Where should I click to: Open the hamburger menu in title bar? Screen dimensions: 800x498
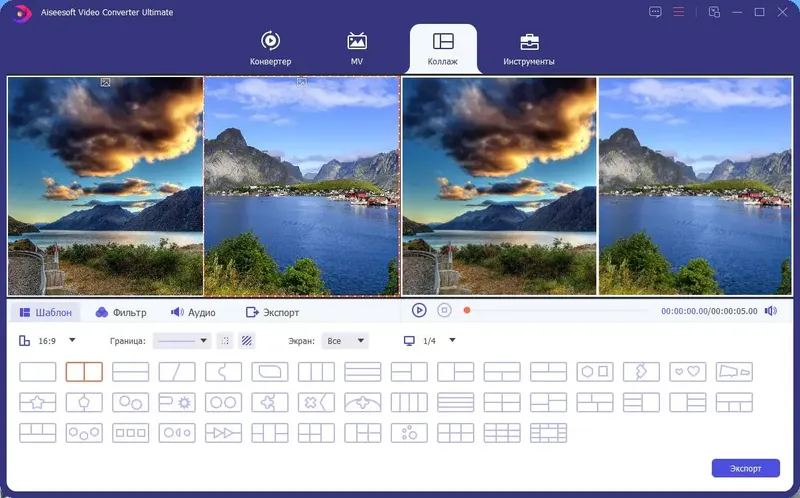[x=679, y=12]
